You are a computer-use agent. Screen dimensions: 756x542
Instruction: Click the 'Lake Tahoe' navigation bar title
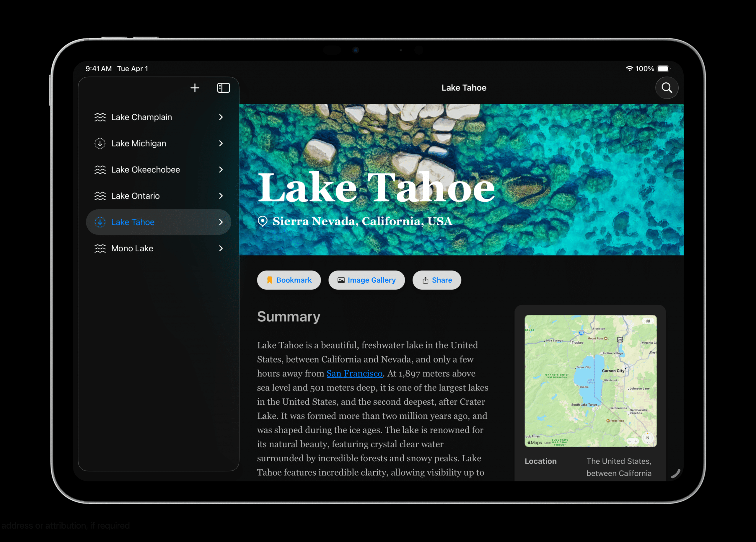pos(464,88)
